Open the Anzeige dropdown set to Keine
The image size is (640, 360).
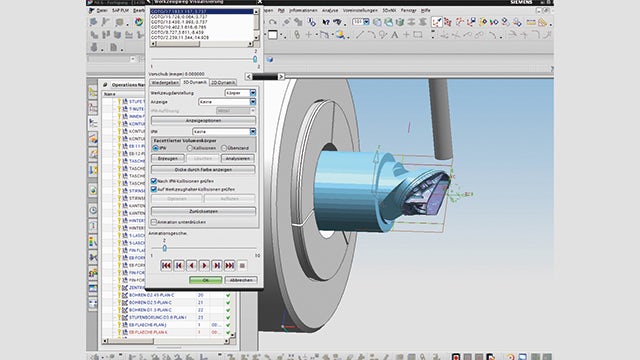click(x=227, y=102)
